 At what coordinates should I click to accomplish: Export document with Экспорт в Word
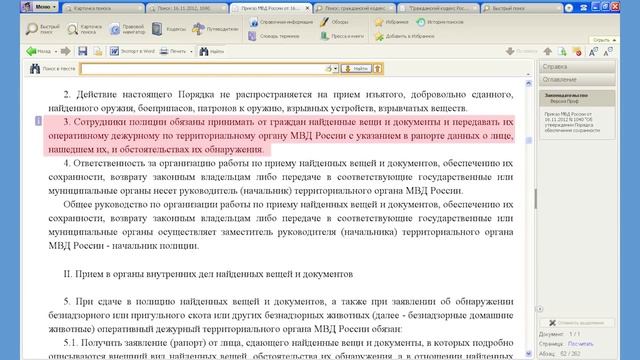pyautogui.click(x=132, y=51)
